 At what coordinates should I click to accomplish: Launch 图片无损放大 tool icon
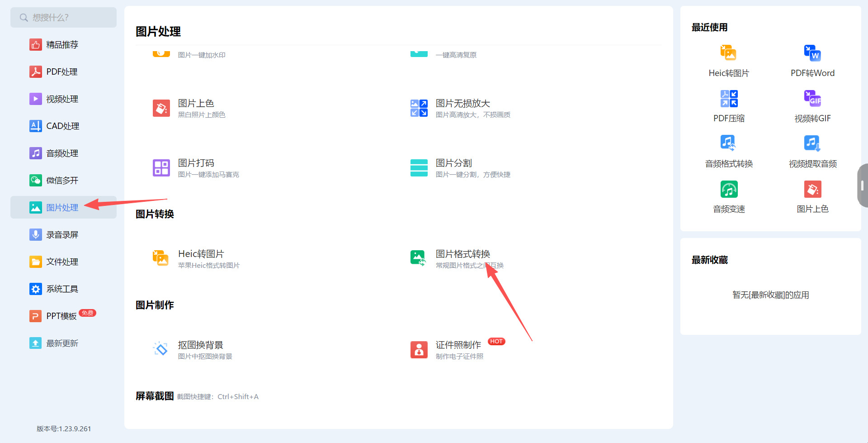[419, 108]
